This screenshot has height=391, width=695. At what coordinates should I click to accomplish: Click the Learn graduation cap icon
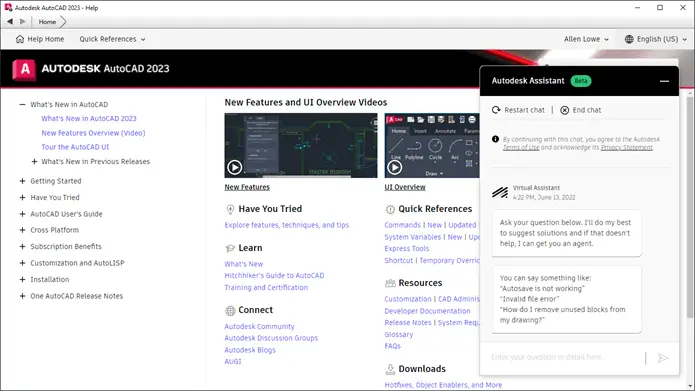[230, 248]
